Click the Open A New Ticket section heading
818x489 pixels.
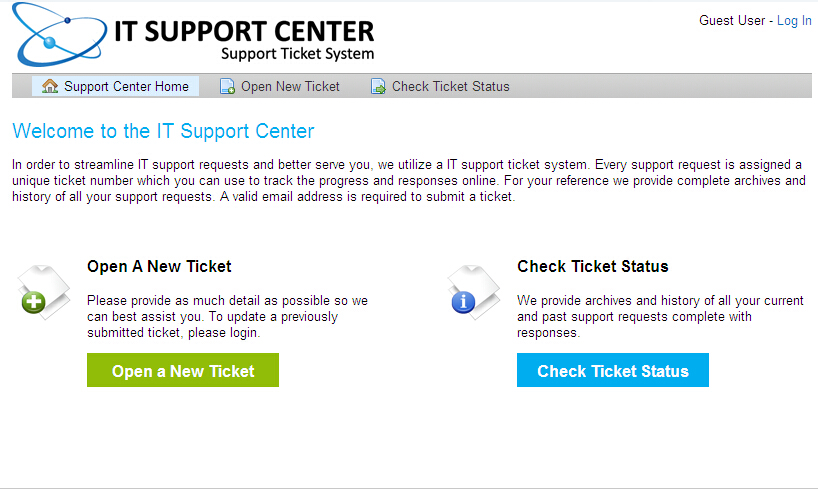click(159, 266)
